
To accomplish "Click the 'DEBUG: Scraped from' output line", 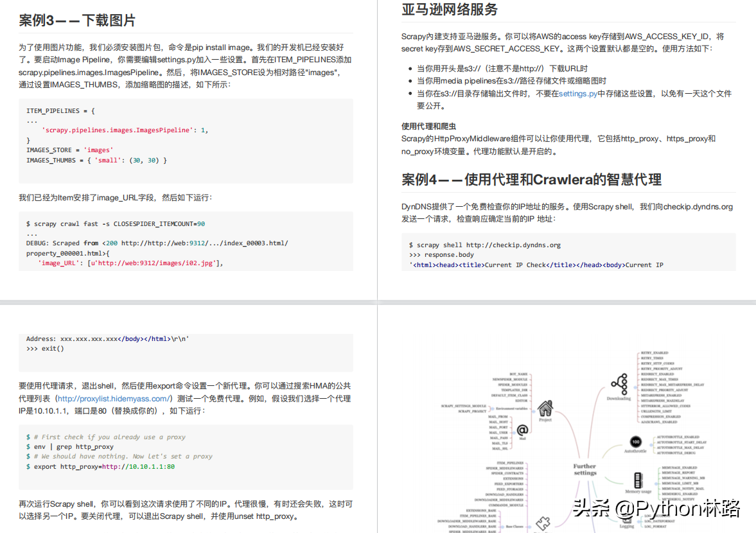I will coord(157,243).
